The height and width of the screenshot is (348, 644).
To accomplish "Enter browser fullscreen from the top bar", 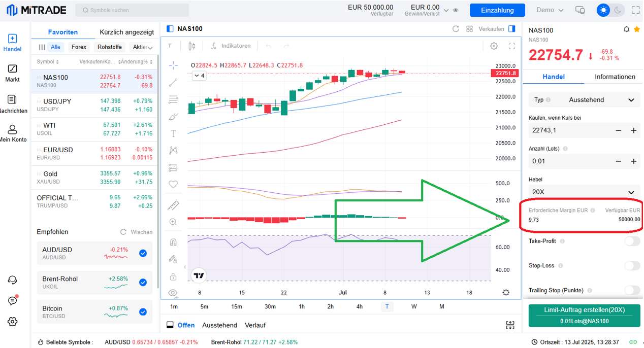I will (x=635, y=10).
